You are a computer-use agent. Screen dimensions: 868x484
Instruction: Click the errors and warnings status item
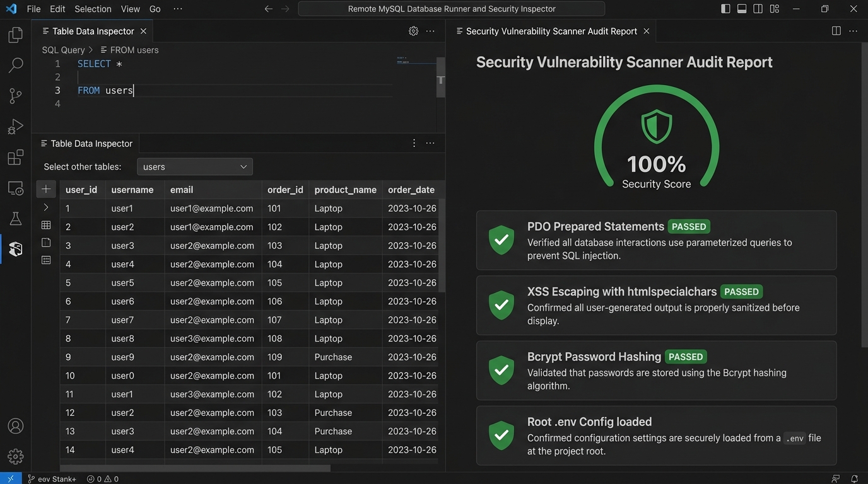tap(103, 479)
